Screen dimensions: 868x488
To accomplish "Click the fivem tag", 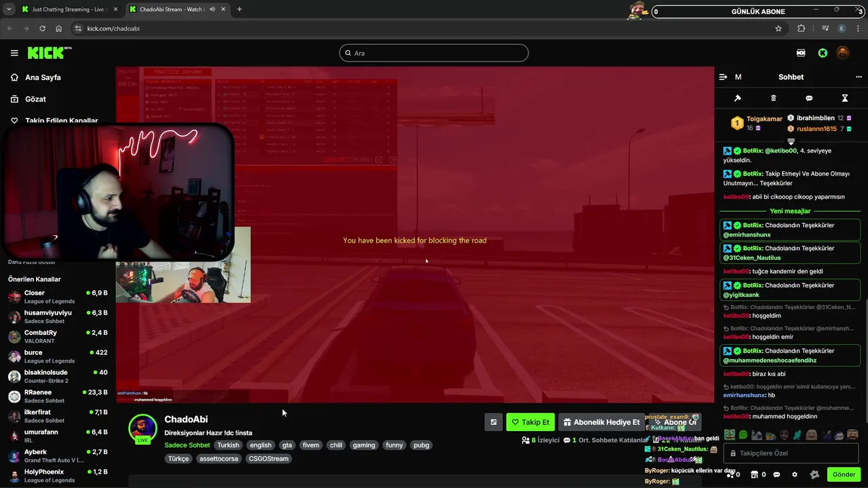I will coord(311,445).
